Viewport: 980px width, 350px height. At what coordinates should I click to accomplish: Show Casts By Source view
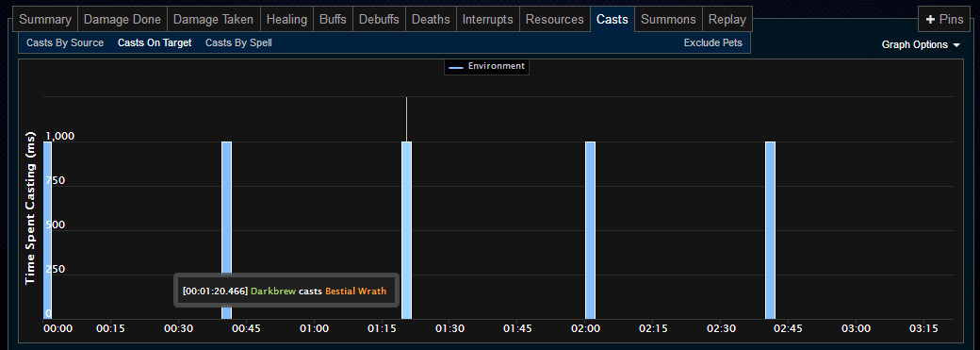coord(65,43)
